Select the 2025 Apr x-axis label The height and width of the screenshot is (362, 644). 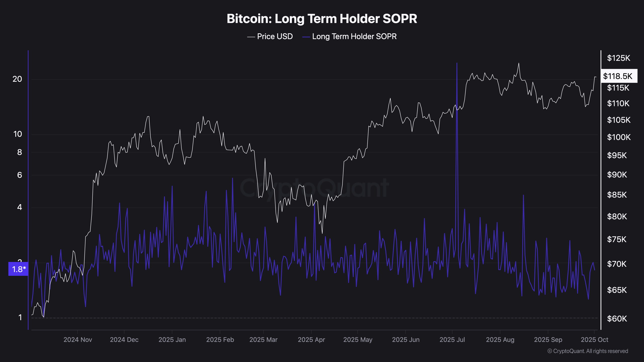click(311, 340)
